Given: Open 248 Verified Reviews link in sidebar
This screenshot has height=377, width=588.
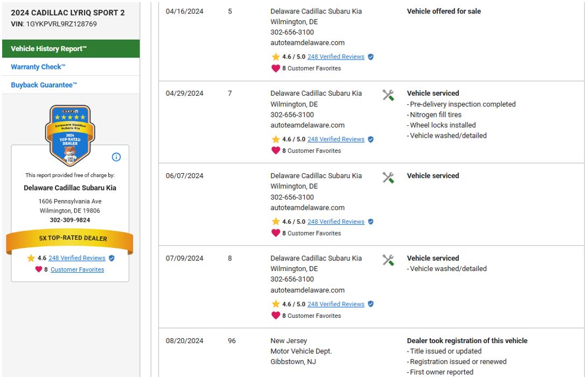Looking at the screenshot, I should click(77, 258).
